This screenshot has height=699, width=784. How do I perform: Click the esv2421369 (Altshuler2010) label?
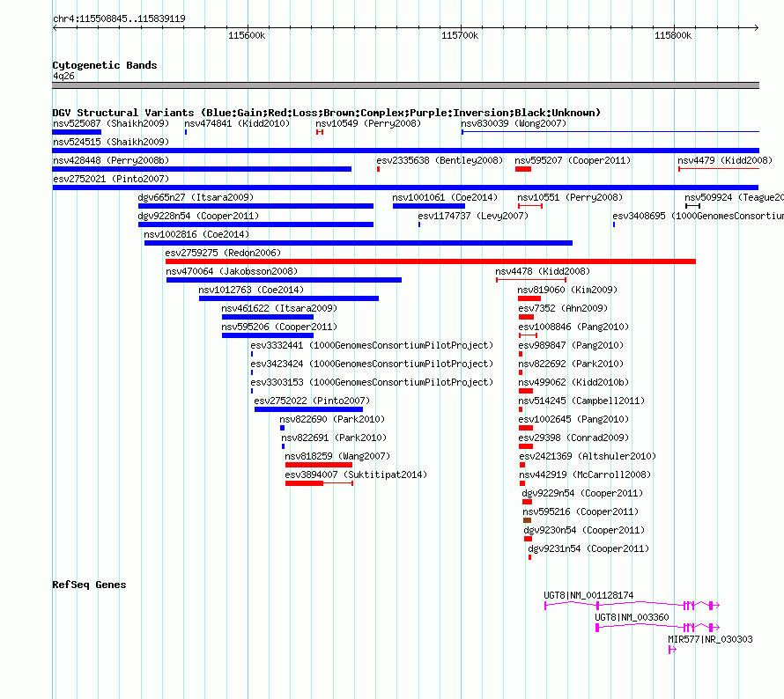(588, 456)
